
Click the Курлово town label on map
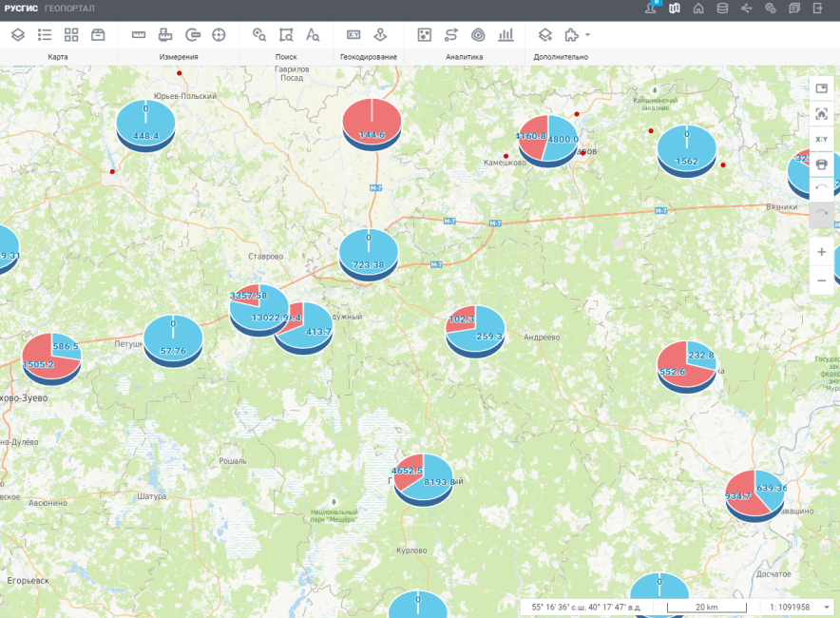[411, 550]
